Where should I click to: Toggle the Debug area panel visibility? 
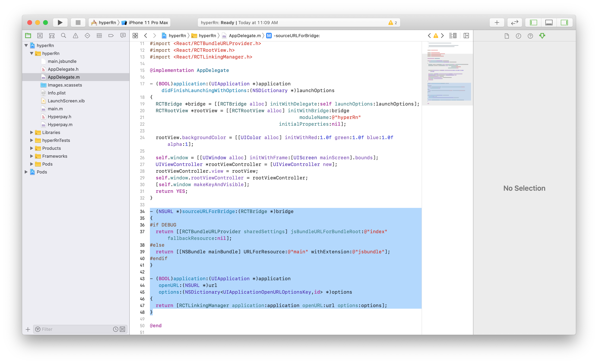(x=549, y=23)
